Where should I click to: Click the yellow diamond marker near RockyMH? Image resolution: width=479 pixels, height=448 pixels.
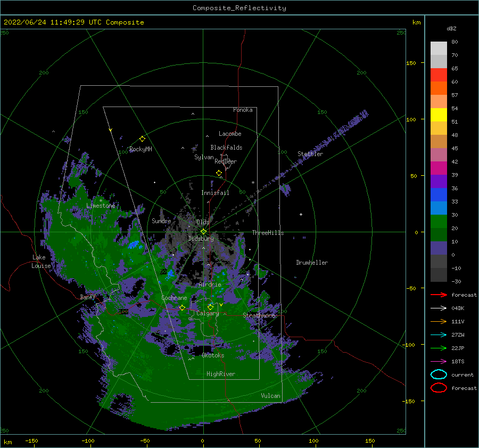[x=142, y=139]
